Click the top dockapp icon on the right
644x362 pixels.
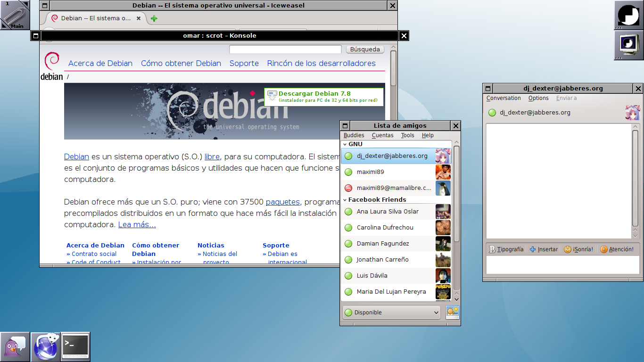tap(629, 15)
